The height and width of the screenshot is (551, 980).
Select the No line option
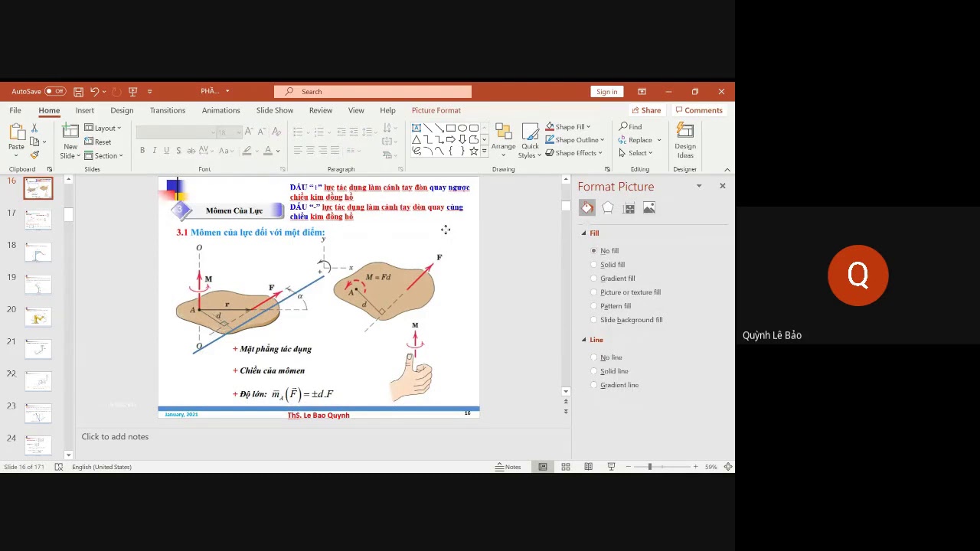606,357
